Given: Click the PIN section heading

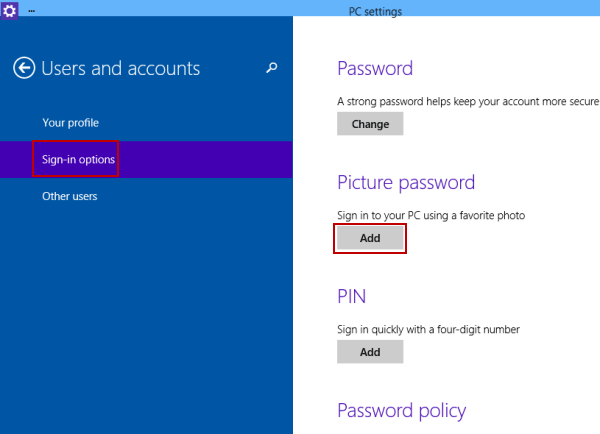Looking at the screenshot, I should [x=351, y=296].
